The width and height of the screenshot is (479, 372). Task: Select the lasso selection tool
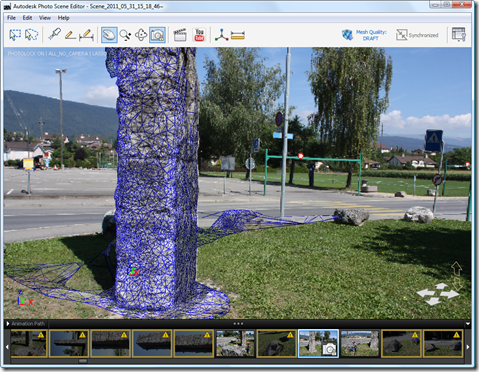[32, 35]
